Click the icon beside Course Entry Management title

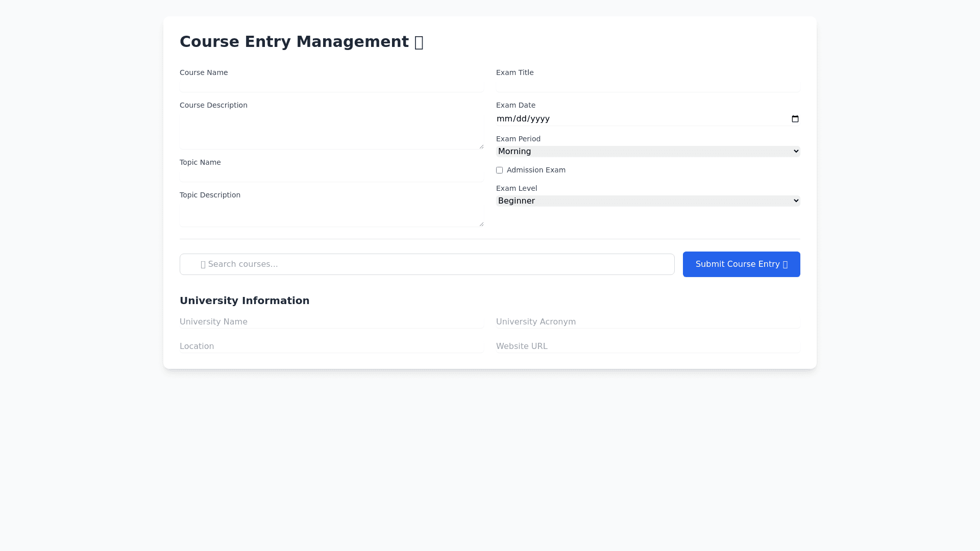[419, 42]
